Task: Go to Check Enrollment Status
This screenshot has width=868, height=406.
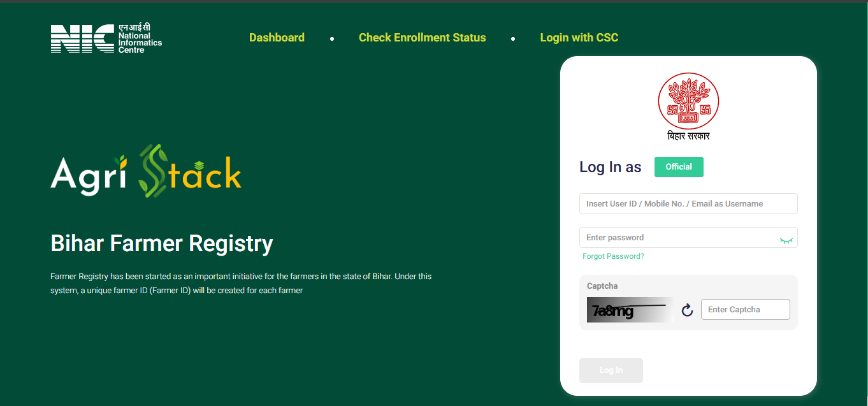Action: [x=422, y=38]
